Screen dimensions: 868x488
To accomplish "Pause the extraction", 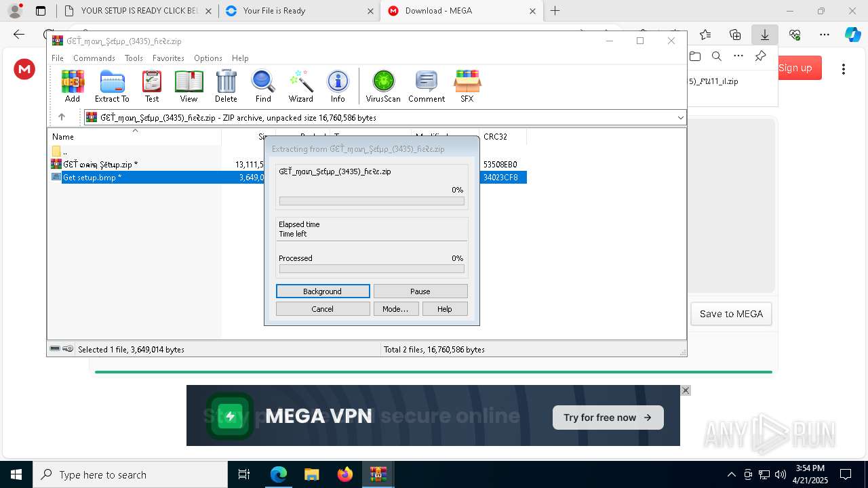I will 420,291.
